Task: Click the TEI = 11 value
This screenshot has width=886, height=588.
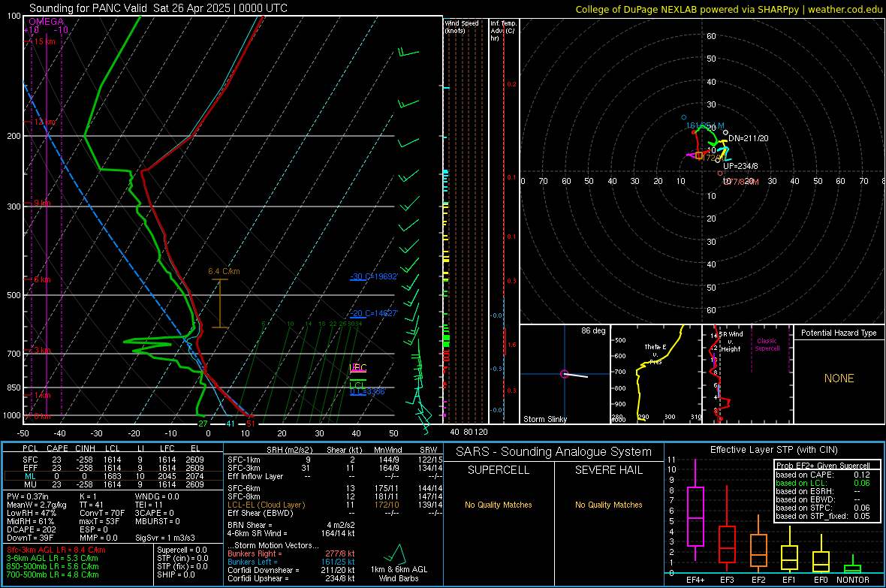Action: (x=149, y=505)
